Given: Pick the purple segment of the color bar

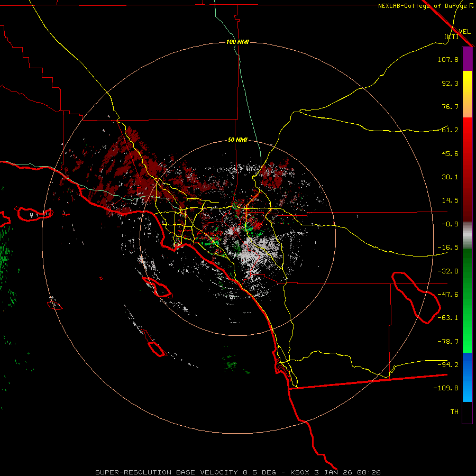Looking at the screenshot, I should click(x=467, y=59).
